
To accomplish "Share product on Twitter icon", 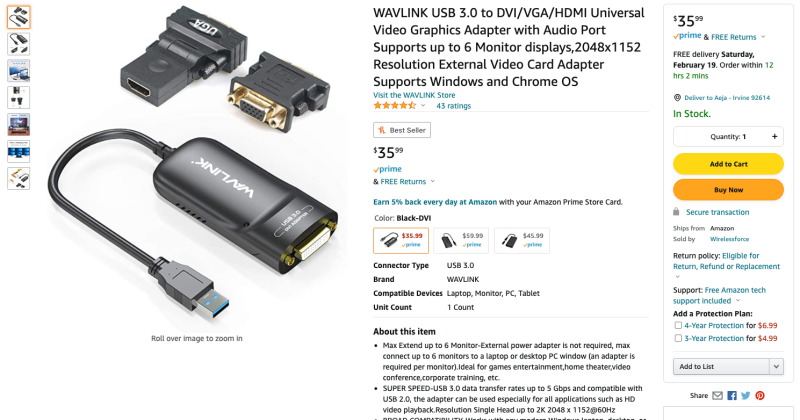I will click(746, 396).
